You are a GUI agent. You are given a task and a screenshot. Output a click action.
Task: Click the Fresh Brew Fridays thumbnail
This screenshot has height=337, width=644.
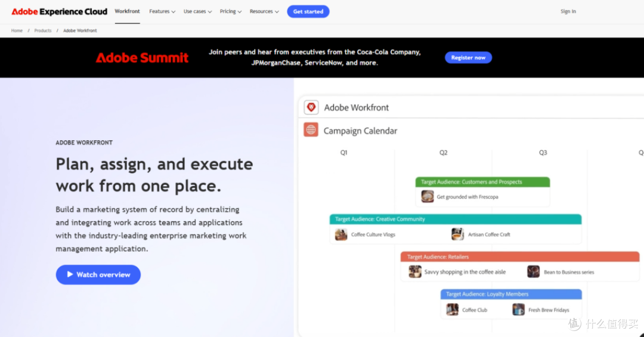[x=518, y=310]
